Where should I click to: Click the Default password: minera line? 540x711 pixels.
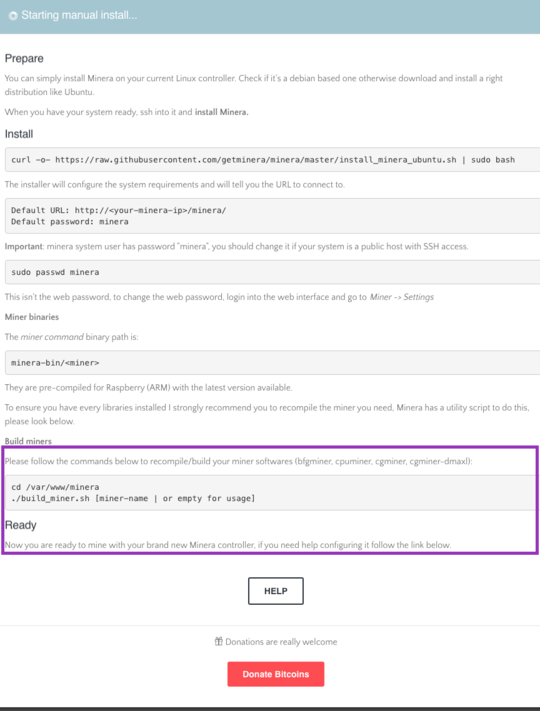[x=70, y=222]
